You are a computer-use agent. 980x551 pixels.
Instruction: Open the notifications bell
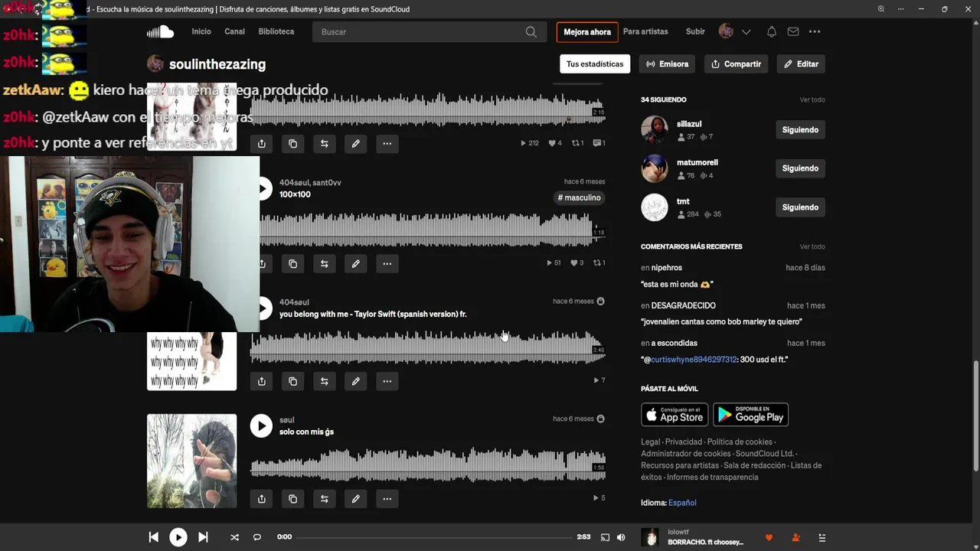coord(772,31)
